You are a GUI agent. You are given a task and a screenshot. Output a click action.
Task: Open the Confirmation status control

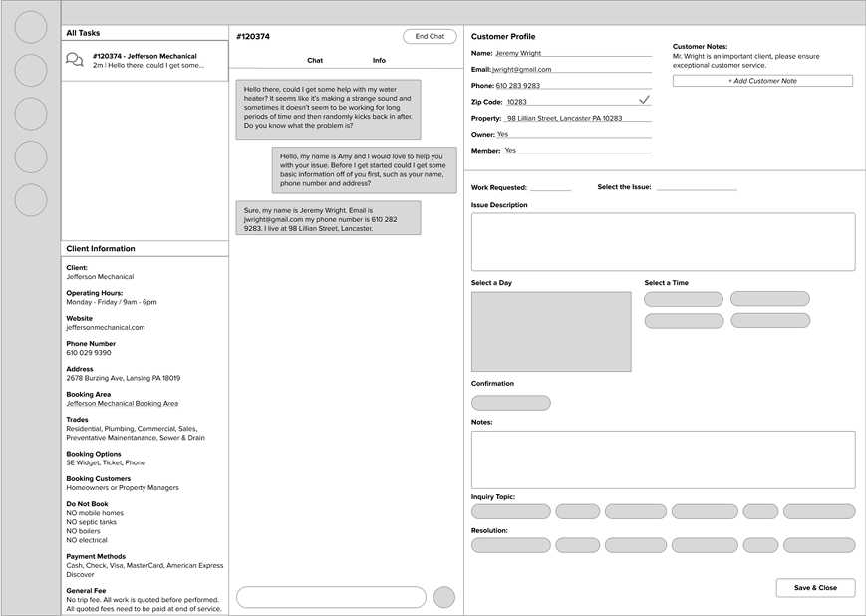pyautogui.click(x=510, y=402)
